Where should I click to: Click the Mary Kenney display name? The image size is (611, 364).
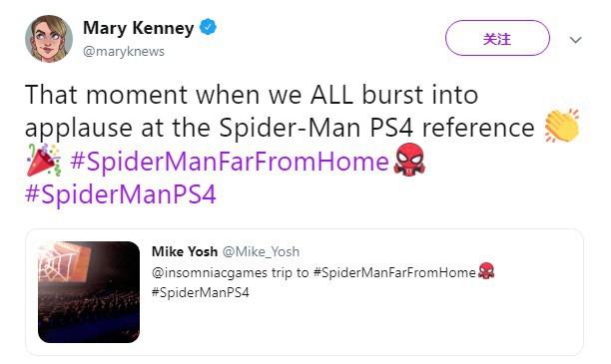pyautogui.click(x=139, y=28)
